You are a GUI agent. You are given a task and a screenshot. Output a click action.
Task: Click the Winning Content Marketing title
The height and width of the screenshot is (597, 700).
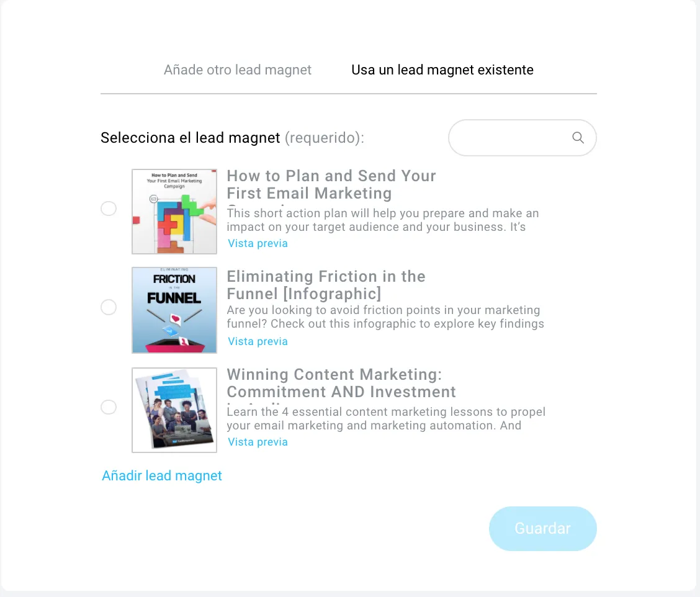pos(341,383)
